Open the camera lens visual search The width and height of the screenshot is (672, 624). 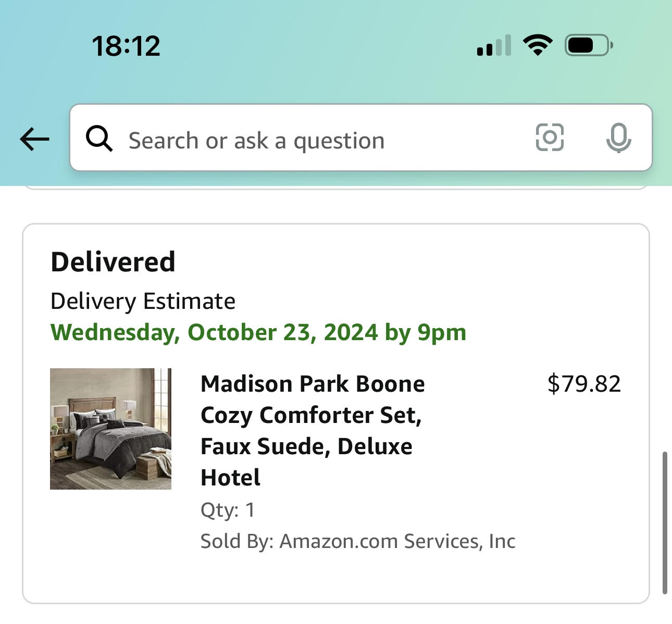click(550, 138)
